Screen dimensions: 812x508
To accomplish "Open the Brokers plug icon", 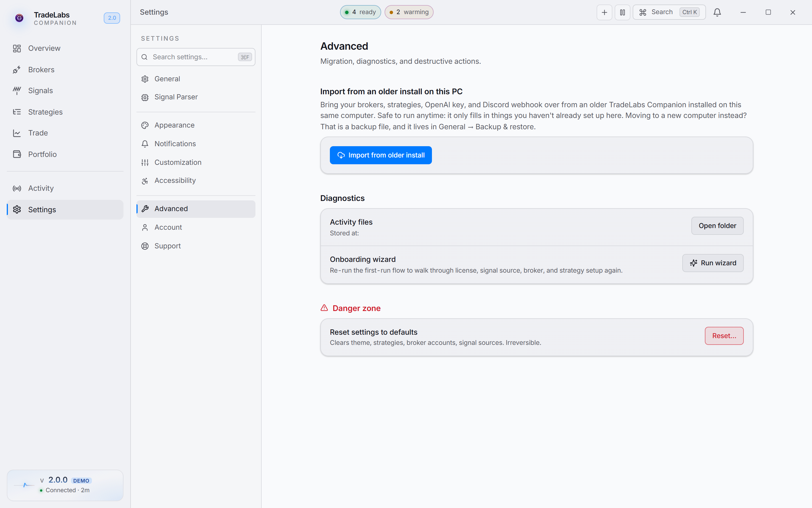I will 17,69.
